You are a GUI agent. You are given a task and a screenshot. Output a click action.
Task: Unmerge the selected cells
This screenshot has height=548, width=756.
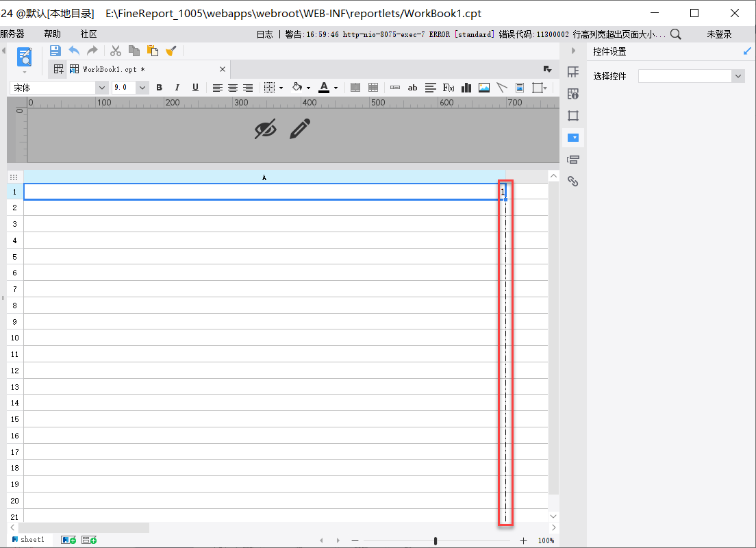tap(373, 87)
